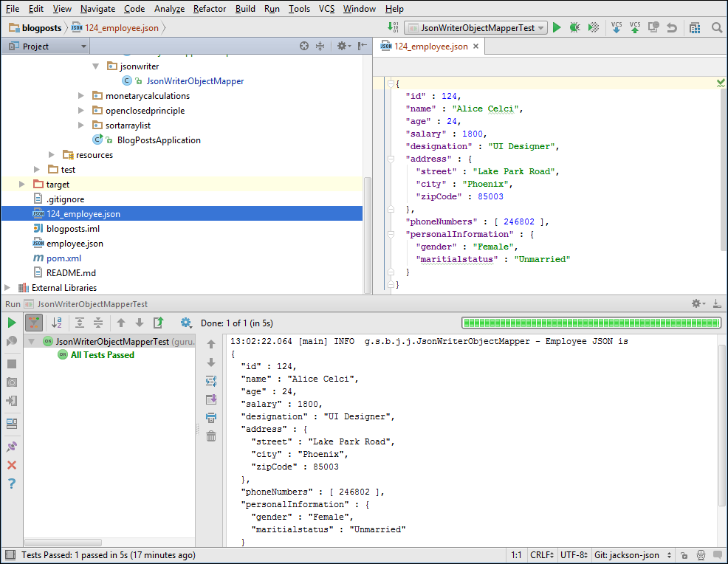Open the Refactor menu
This screenshot has height=564, width=728.
[x=209, y=9]
